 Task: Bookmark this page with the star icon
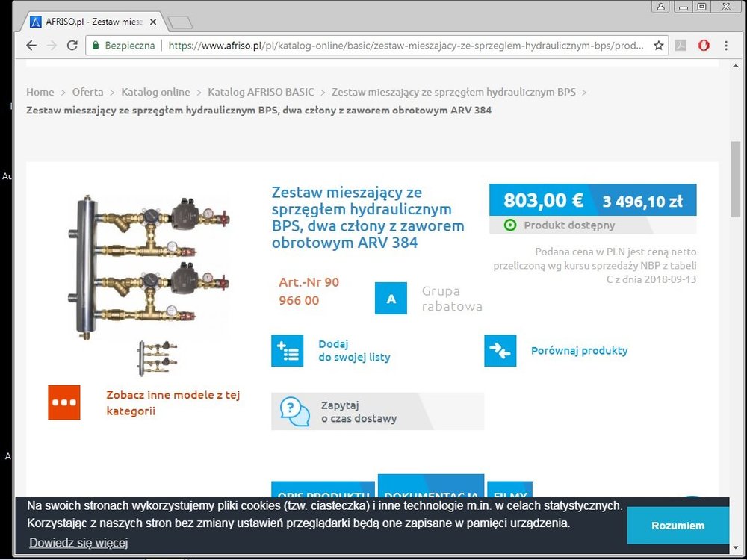coord(658,46)
